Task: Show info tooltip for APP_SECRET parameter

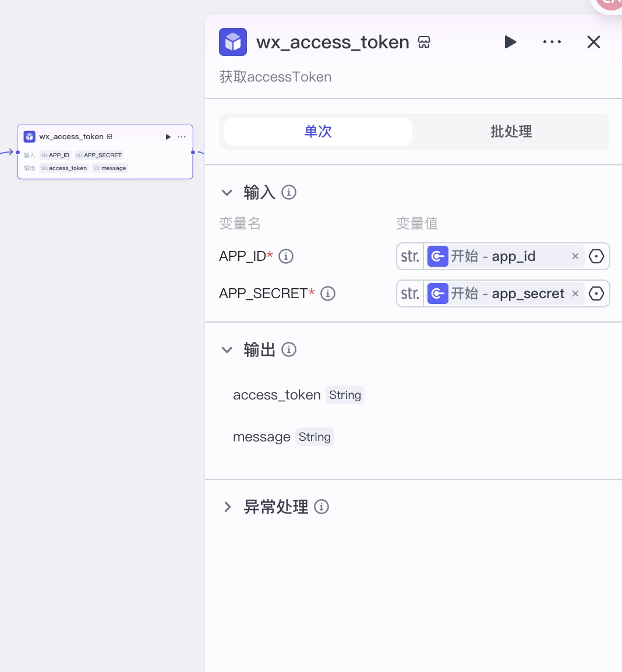Action: [328, 293]
